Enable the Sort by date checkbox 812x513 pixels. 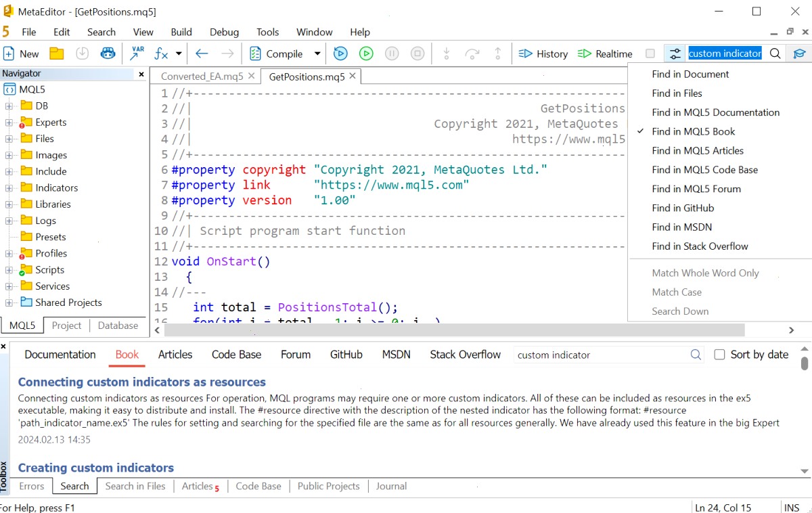[719, 355]
